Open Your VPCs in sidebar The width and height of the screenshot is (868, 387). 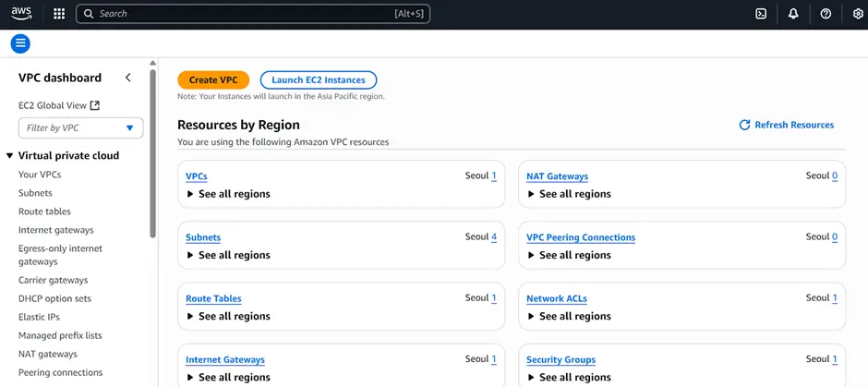[x=40, y=175]
